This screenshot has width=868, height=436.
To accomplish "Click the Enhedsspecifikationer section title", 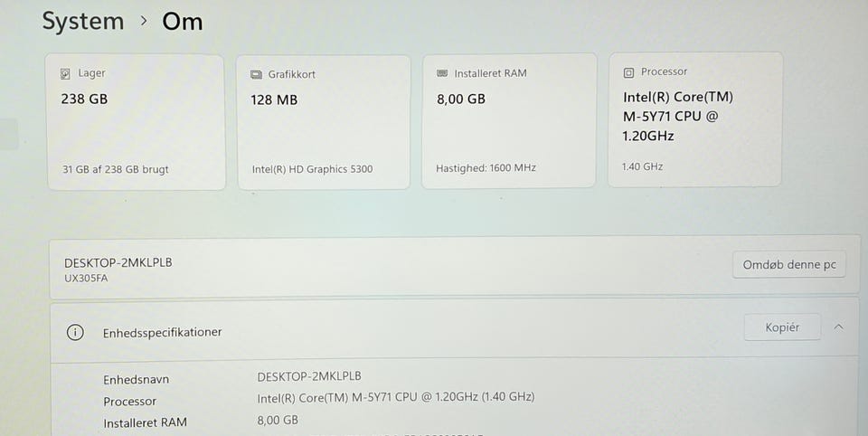I will point(162,332).
